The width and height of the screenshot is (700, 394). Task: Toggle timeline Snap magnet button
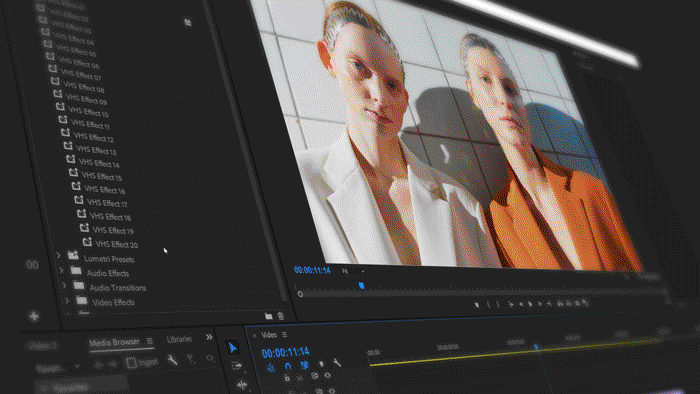tap(288, 366)
